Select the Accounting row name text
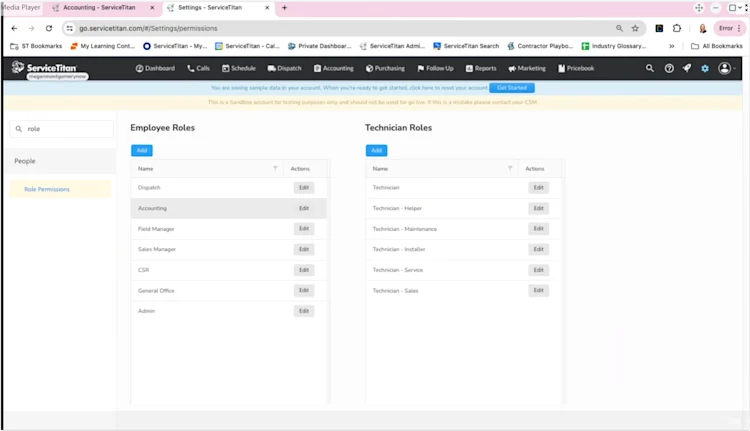This screenshot has height=431, width=750. [x=152, y=208]
